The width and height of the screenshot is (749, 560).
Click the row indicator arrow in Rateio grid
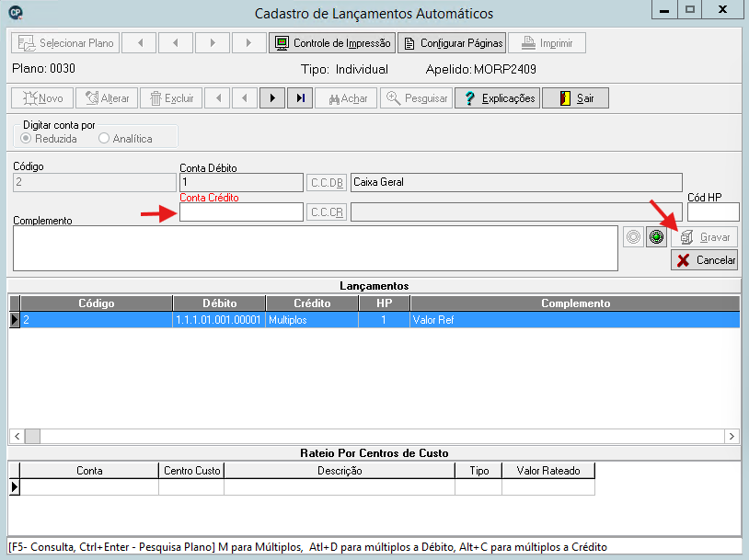(15, 487)
